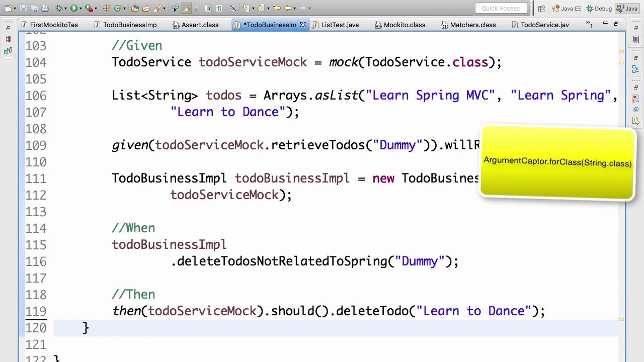Screen dimensions: 644x362
Task: Switch to the Debug perspective
Action: [599, 9]
